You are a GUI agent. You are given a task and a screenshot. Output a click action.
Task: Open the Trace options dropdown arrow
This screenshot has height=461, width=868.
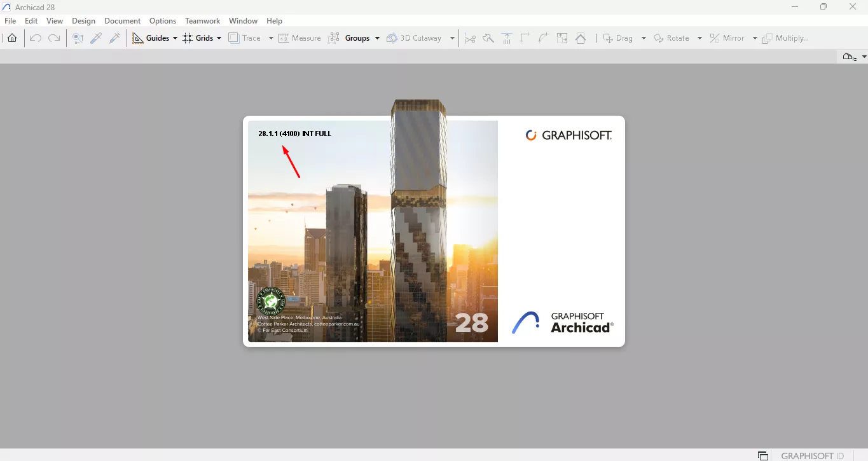click(x=270, y=38)
